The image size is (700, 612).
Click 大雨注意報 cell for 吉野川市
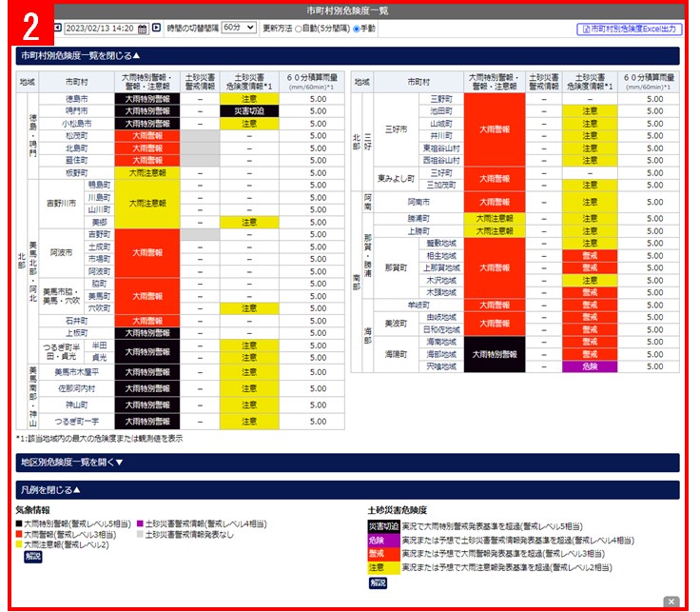tap(147, 204)
